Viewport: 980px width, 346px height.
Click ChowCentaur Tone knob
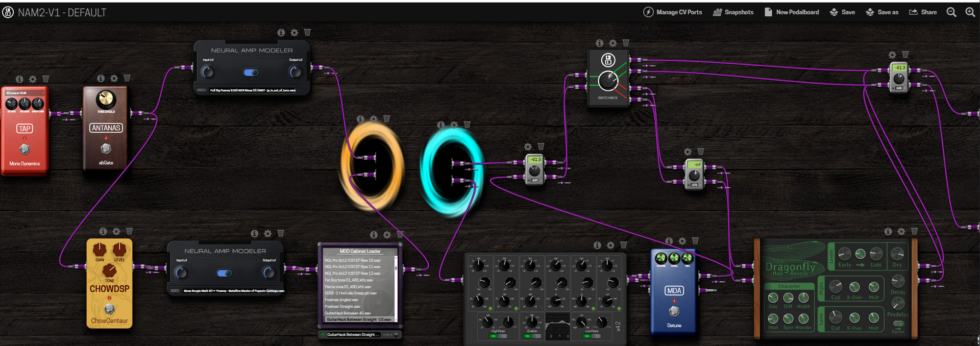coord(109,270)
